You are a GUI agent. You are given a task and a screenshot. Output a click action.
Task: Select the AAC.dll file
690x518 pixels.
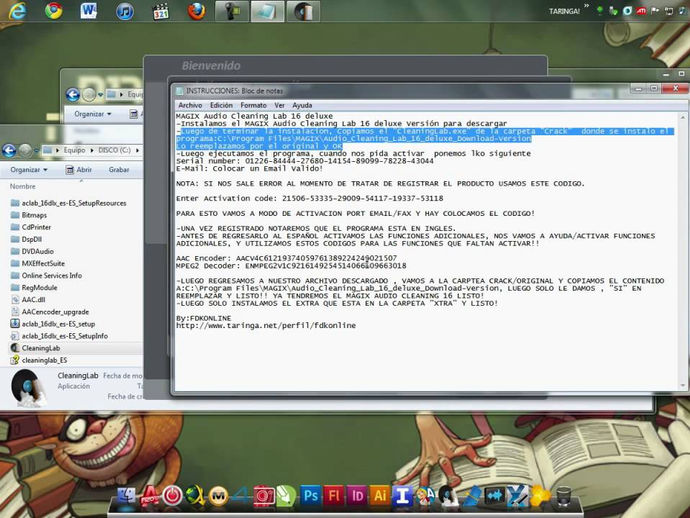click(28, 300)
